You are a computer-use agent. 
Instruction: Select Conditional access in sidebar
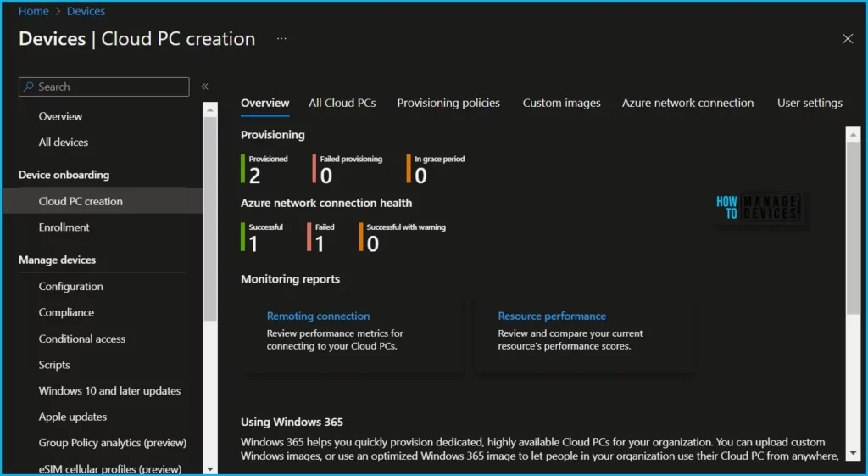click(x=82, y=339)
